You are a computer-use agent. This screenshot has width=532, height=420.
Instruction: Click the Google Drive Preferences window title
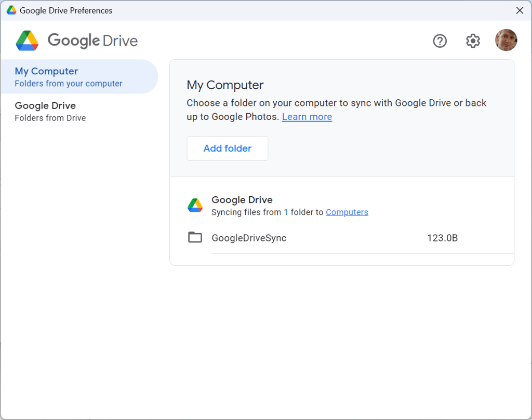pos(66,10)
